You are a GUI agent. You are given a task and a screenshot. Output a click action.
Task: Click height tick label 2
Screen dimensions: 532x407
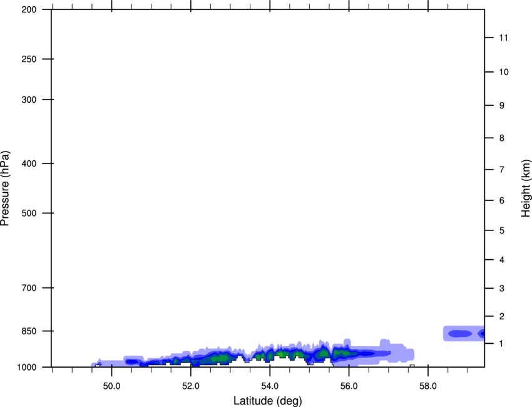coord(502,316)
